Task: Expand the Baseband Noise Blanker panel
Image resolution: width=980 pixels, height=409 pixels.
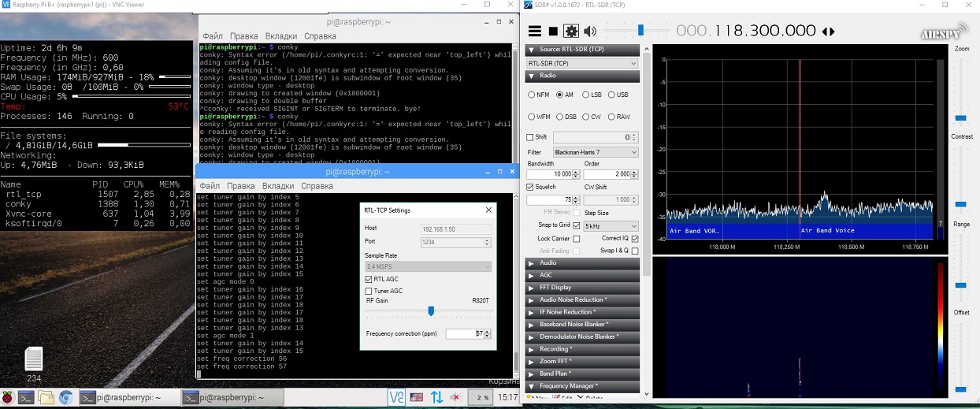Action: (582, 325)
